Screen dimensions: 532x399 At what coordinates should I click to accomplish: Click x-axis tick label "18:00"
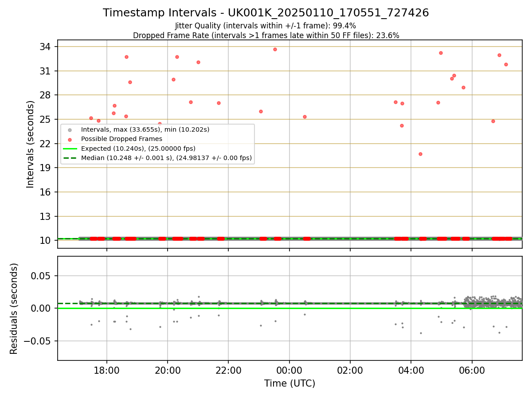tap(106, 371)
